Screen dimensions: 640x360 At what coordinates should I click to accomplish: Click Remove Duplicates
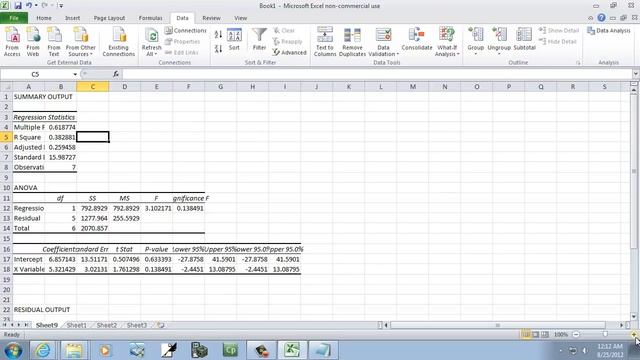352,42
